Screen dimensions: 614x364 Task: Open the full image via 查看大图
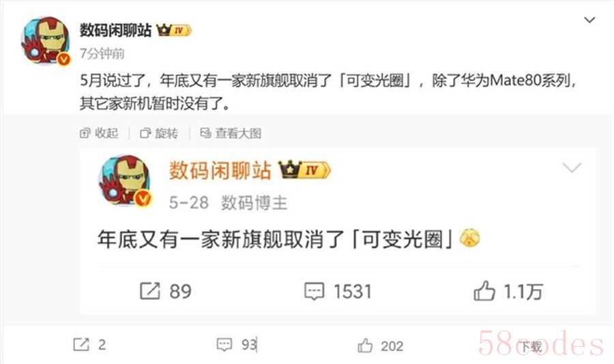point(231,134)
